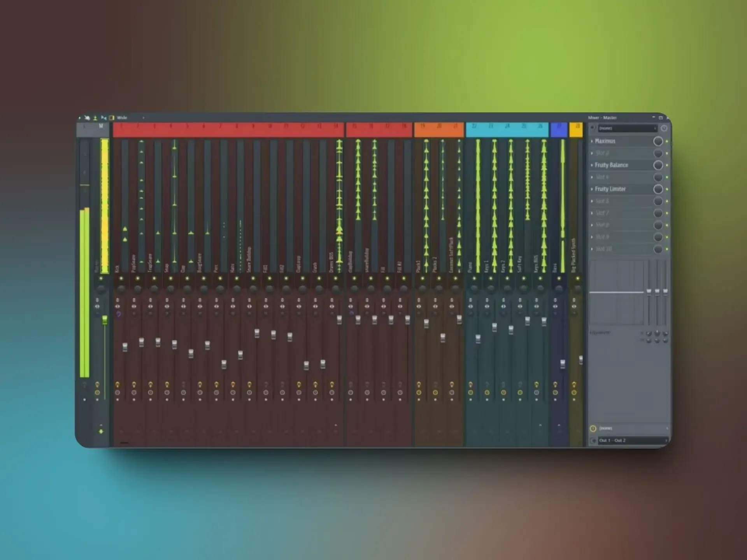Click the Bass track volume fader
This screenshot has width=747, height=560.
pyautogui.click(x=563, y=364)
